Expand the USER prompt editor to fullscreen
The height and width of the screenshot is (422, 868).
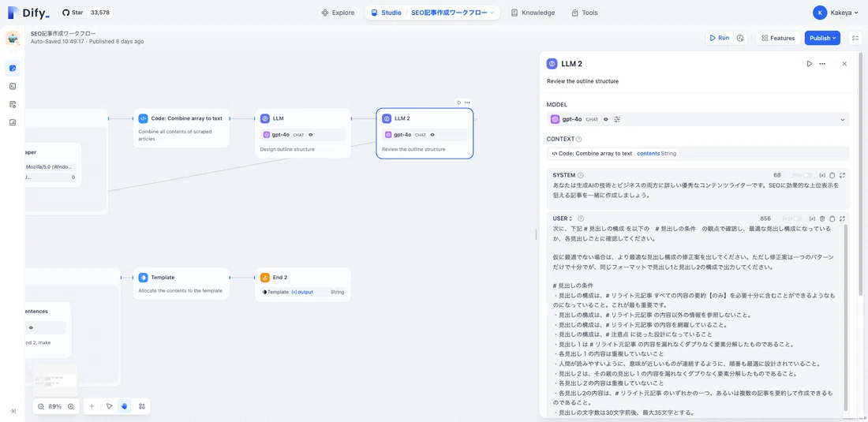pos(842,219)
